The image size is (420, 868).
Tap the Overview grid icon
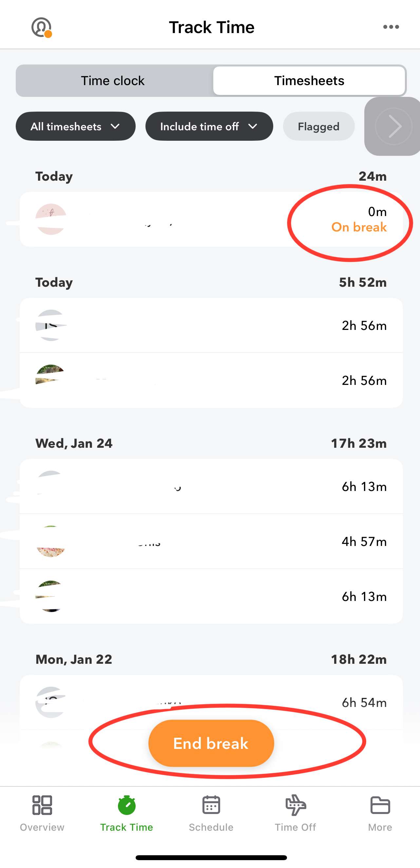click(42, 805)
